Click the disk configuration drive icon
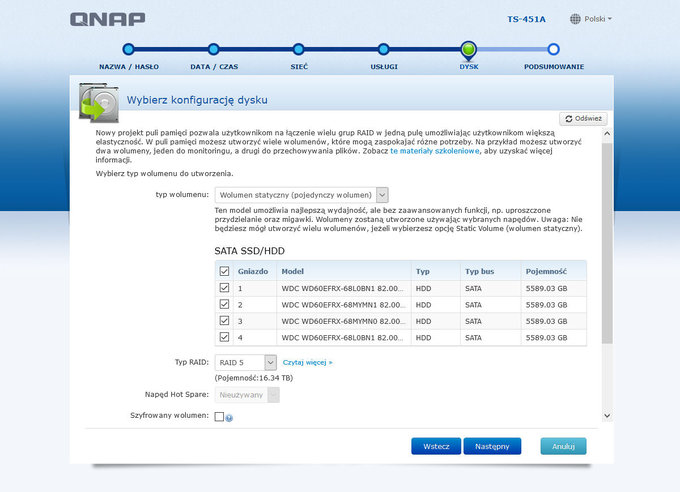The width and height of the screenshot is (680, 492). 99,102
